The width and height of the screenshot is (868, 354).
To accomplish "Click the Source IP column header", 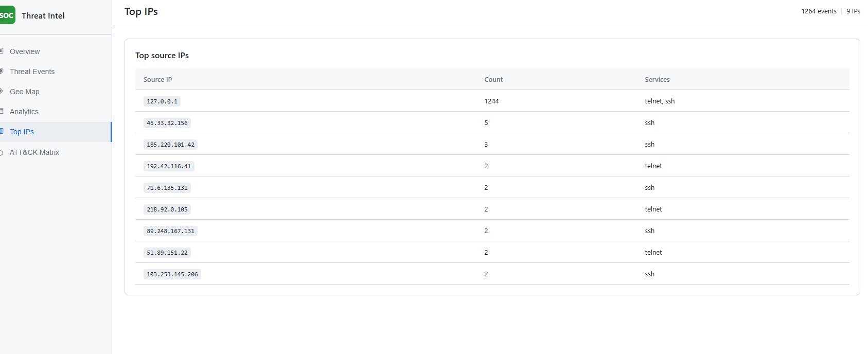I will pyautogui.click(x=157, y=80).
